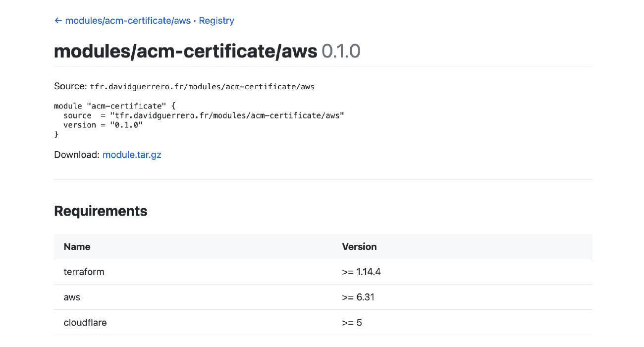
Task: Click the >= 5 version constraint for cloudflare
Action: click(352, 322)
